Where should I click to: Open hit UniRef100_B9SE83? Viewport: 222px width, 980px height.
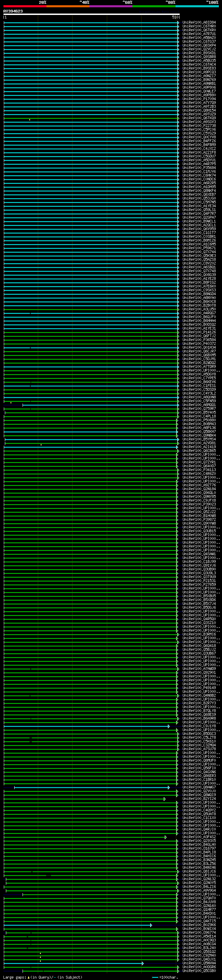199,68
